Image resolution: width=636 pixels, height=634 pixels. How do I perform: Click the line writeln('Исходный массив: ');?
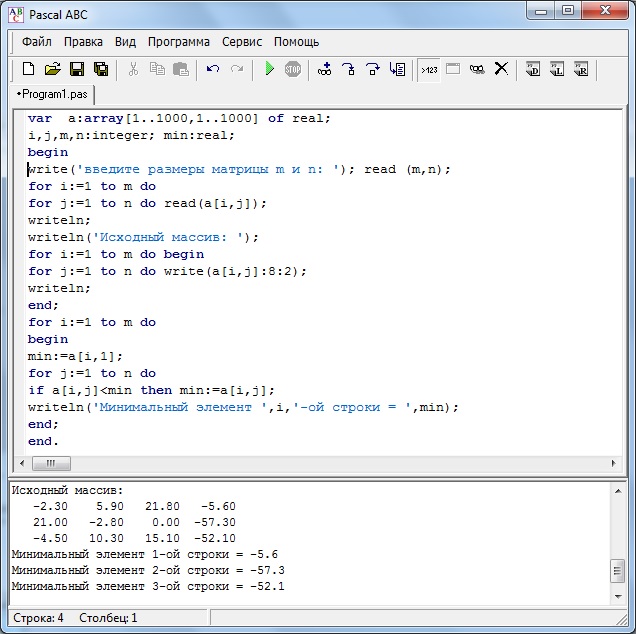pos(143,237)
